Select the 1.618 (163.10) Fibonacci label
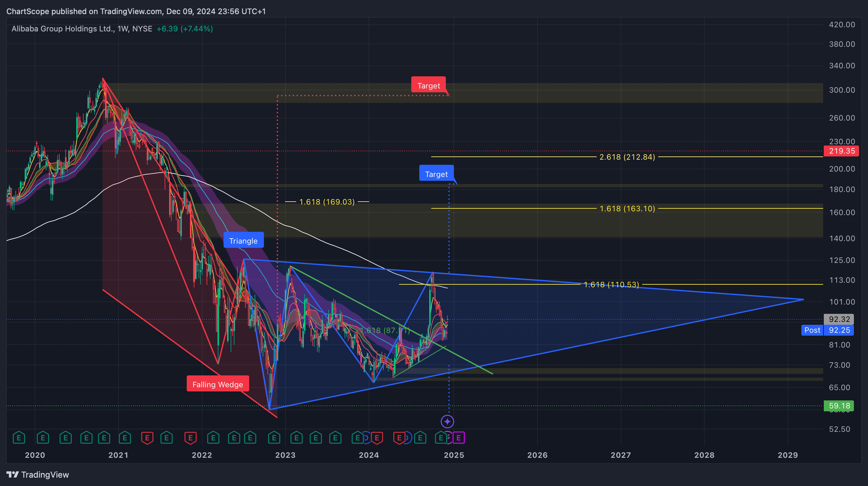 pos(627,208)
